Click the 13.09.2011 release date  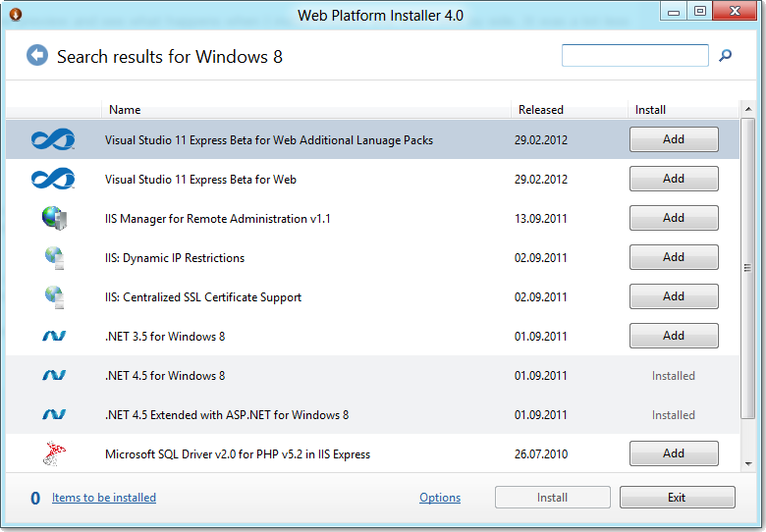541,219
